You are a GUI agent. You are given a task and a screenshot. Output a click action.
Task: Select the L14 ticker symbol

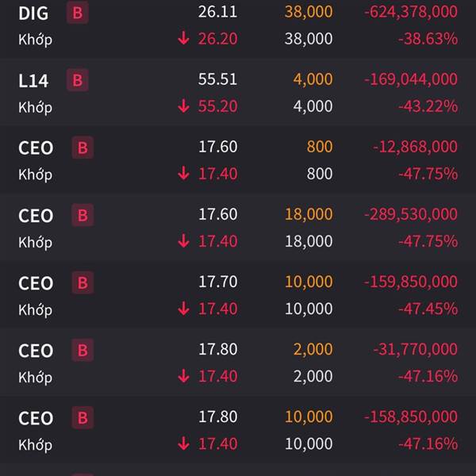click(33, 81)
